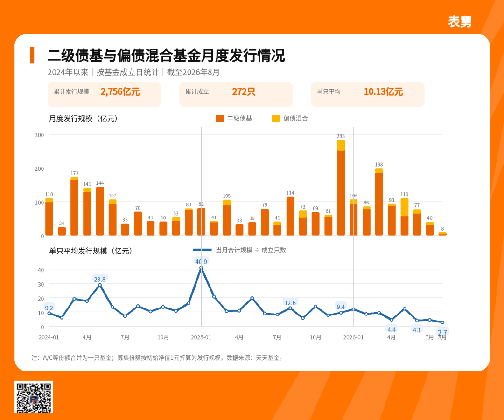Select the bar value label 107
This screenshot has width=504, height=420.
pos(112,196)
